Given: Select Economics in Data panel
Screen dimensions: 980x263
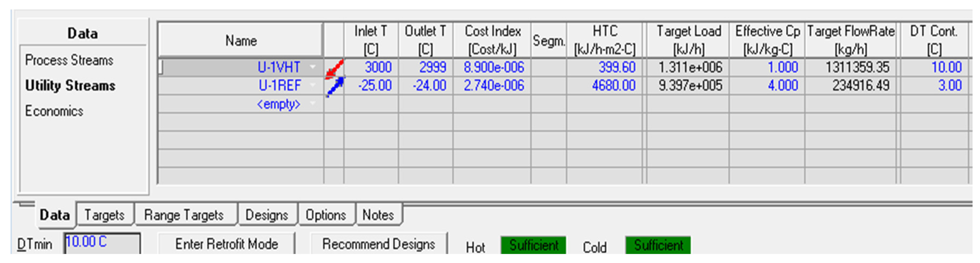Looking at the screenshot, I should [54, 111].
